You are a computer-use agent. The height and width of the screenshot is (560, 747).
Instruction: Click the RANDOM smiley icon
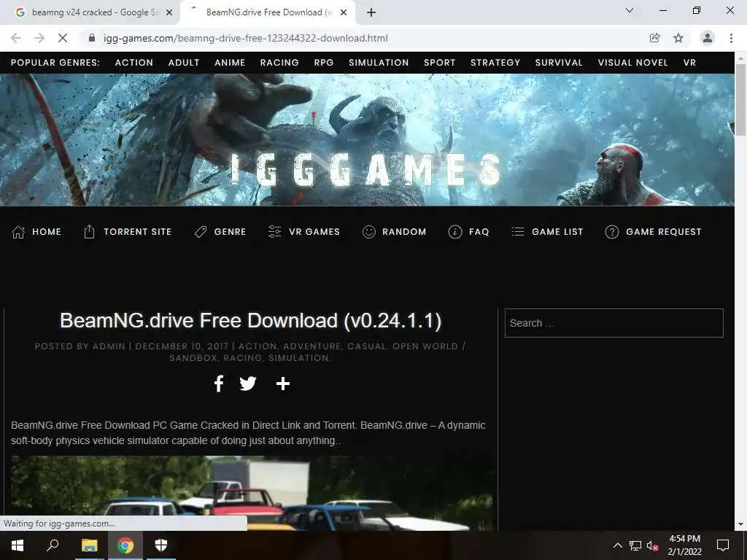coord(369,232)
